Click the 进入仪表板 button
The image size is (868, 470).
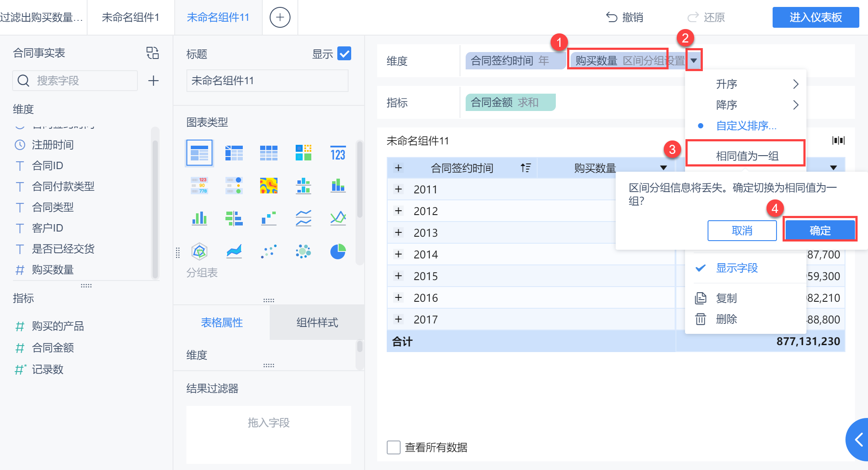(815, 17)
